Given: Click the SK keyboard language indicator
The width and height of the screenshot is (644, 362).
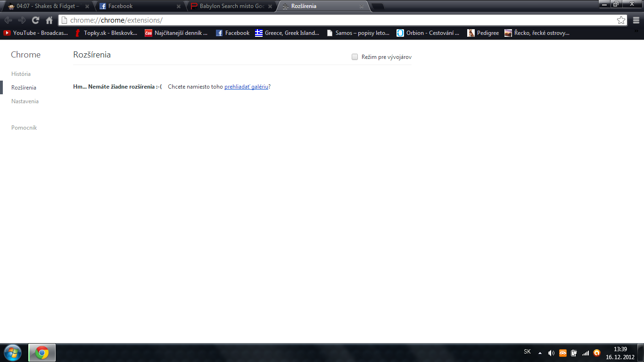Looking at the screenshot, I should click(x=527, y=352).
